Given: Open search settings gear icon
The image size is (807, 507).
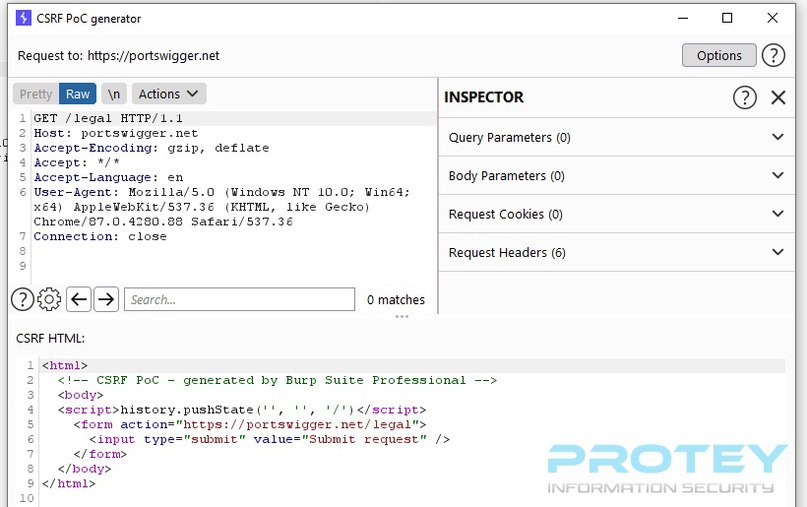Looking at the screenshot, I should [x=49, y=299].
